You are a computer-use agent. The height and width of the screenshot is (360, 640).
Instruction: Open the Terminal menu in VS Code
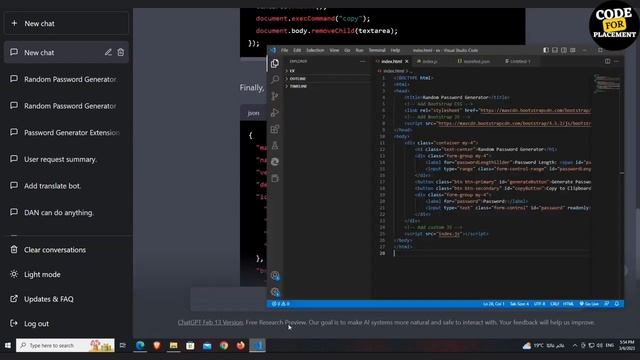click(377, 50)
